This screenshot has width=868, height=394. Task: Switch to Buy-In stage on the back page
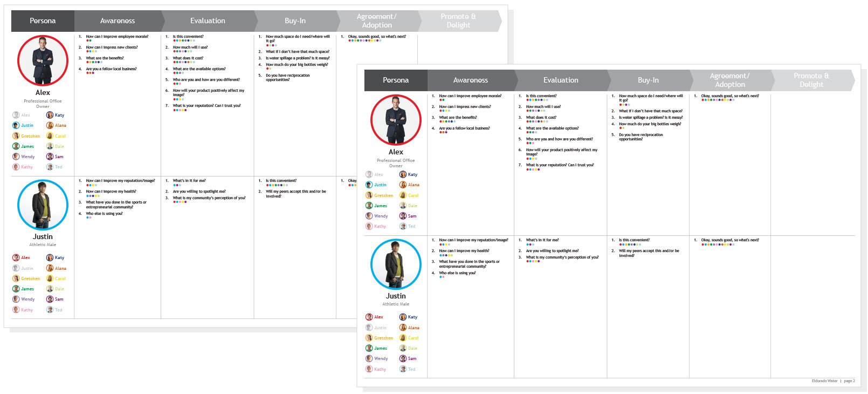click(x=295, y=21)
